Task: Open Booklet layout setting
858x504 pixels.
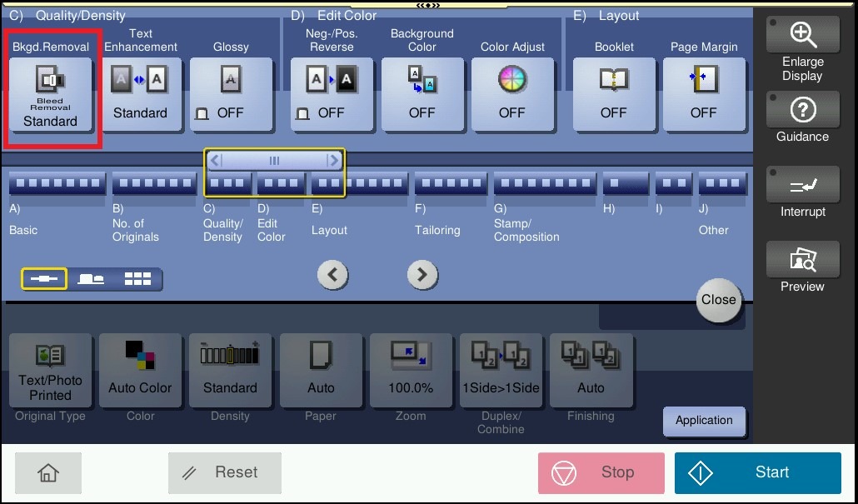Action: click(x=614, y=95)
